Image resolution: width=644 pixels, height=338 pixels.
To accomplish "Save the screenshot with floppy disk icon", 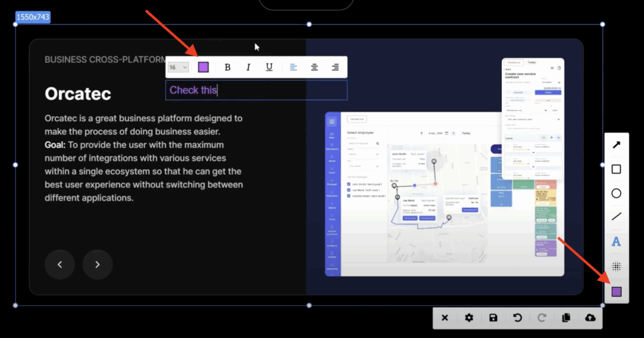I will (x=493, y=318).
